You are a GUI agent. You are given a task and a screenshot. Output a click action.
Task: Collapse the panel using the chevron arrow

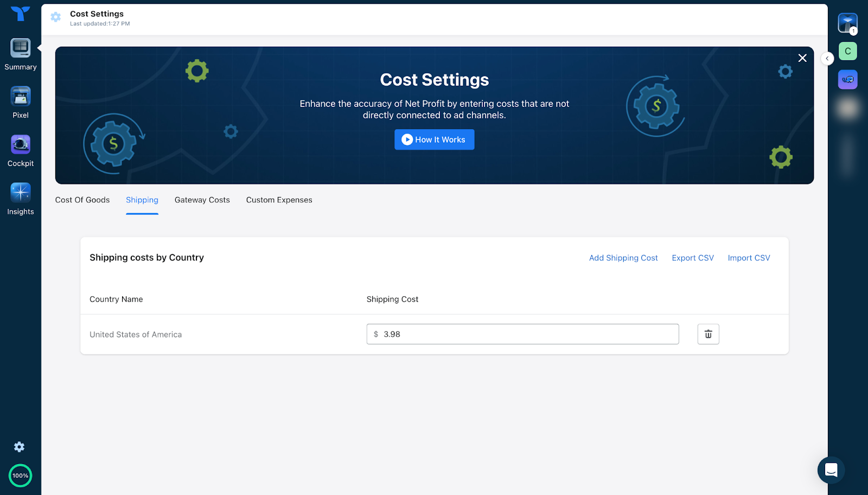click(x=827, y=58)
